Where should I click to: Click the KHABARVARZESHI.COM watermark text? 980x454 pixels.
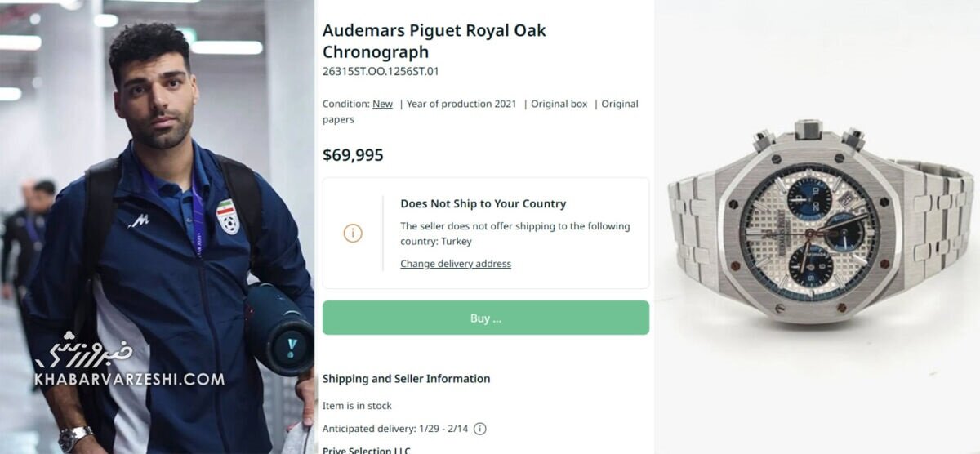(129, 379)
